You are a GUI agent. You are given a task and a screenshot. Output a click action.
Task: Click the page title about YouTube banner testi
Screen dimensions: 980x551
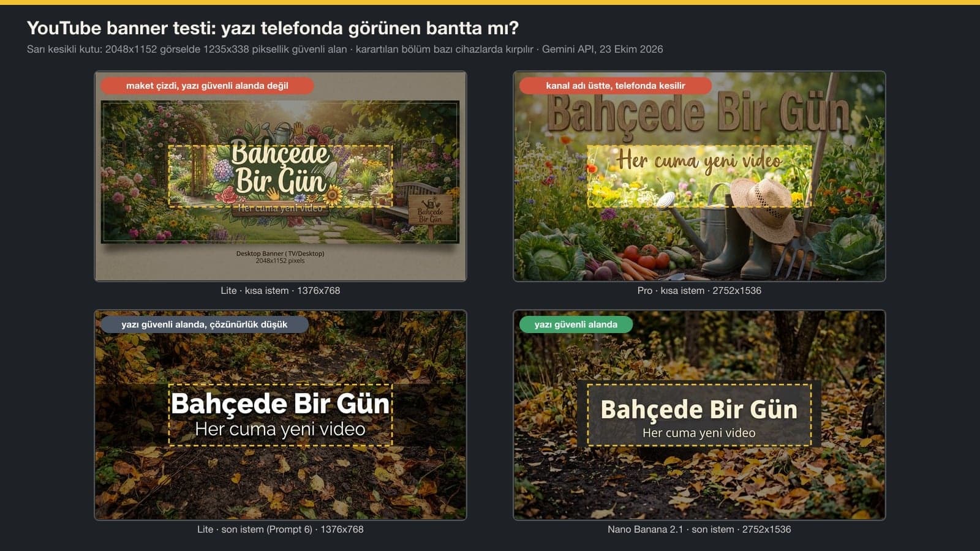click(273, 28)
